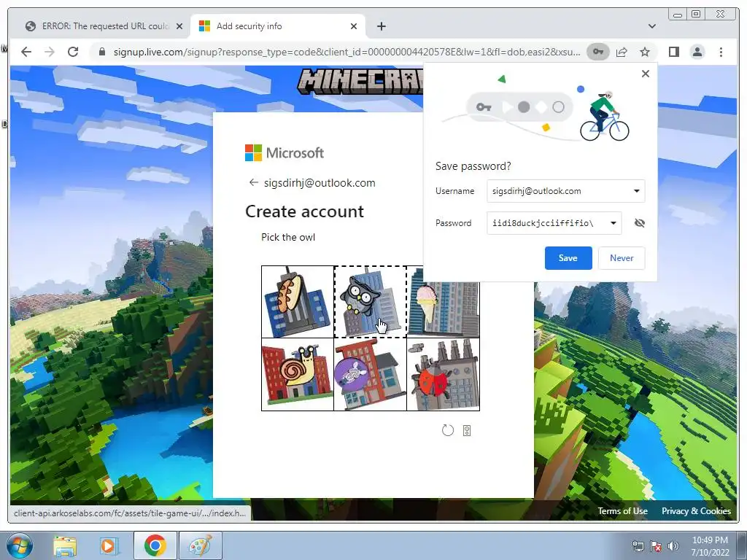Close the Add security info tab

[x=354, y=26]
